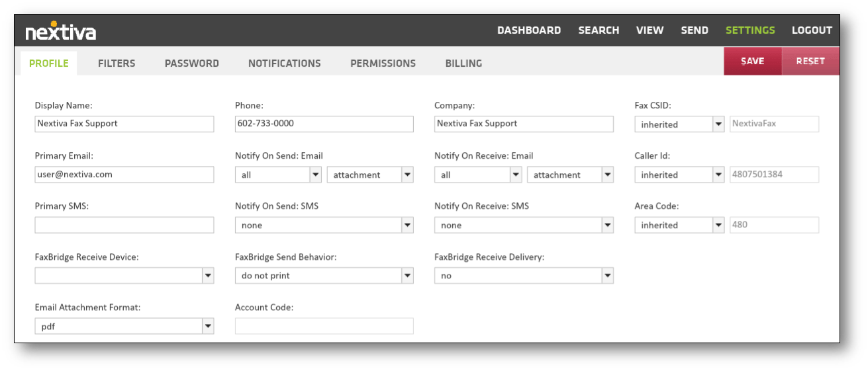Image resolution: width=868 pixels, height=371 pixels.
Task: Click the 4807501384 caller ID field
Action: [x=774, y=175]
